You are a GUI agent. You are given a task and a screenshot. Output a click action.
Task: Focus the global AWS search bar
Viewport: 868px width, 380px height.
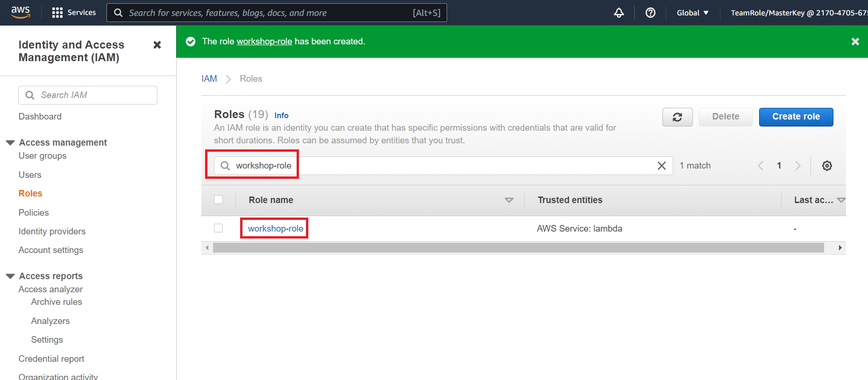[x=277, y=13]
